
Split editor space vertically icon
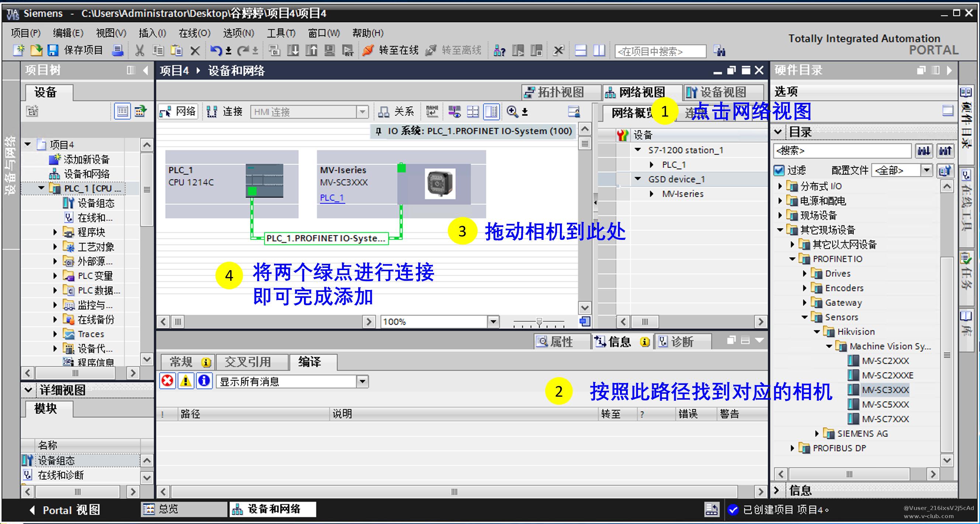(x=599, y=50)
